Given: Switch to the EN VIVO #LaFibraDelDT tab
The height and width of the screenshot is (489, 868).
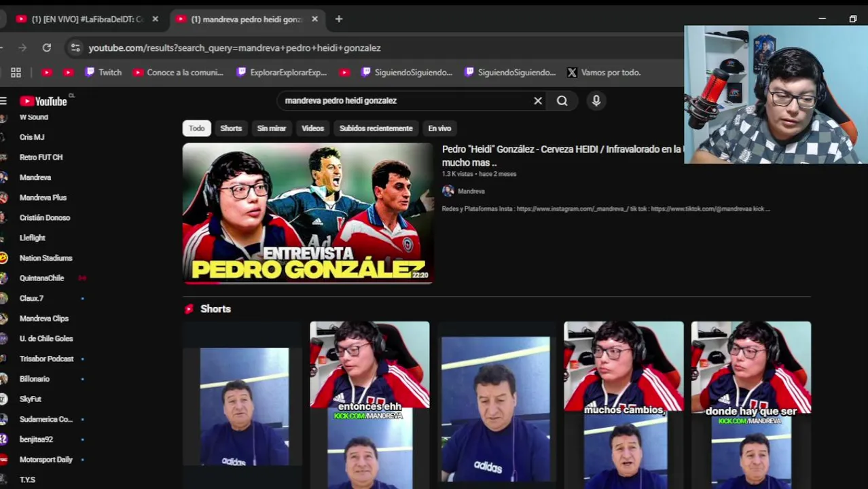Looking at the screenshot, I should tap(87, 19).
